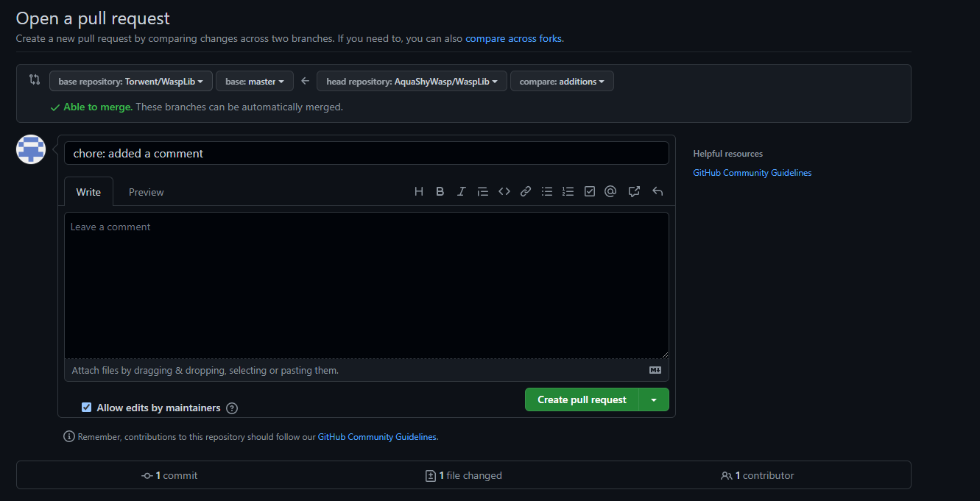Open the base: master branch dropdown

[255, 81]
